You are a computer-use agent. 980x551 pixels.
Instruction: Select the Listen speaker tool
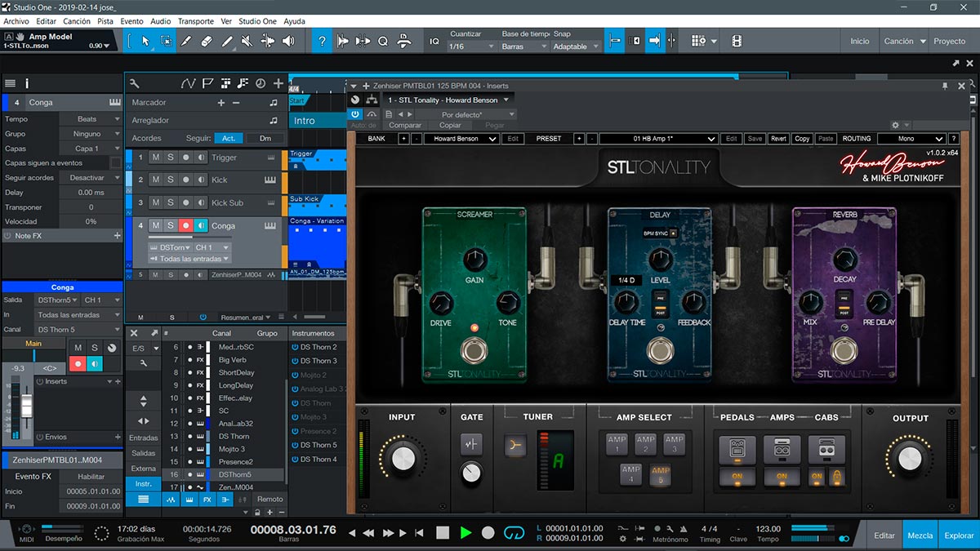(290, 41)
